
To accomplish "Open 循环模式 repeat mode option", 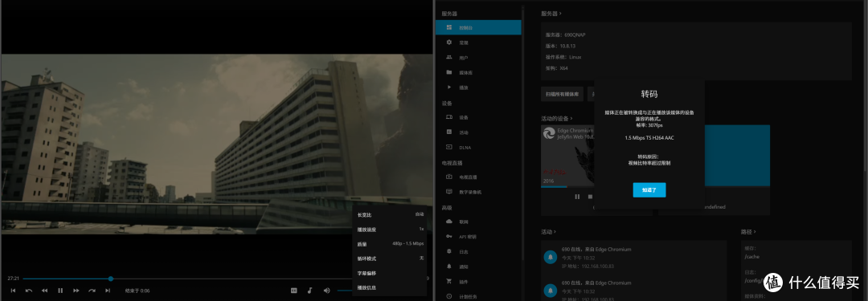I will tap(390, 258).
